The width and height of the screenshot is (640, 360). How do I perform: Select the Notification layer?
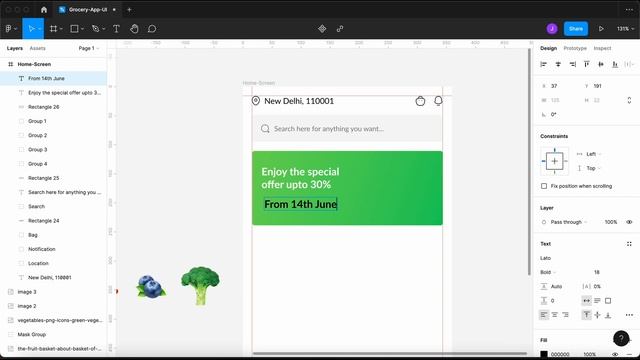[x=53, y=249]
